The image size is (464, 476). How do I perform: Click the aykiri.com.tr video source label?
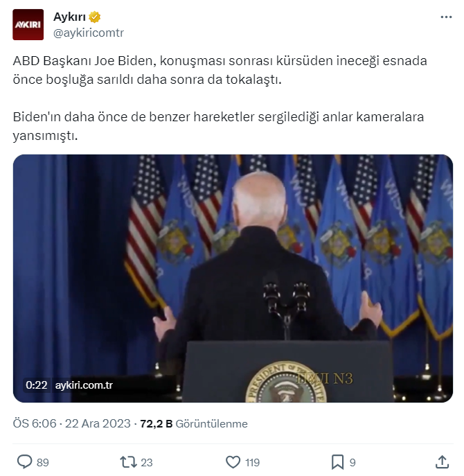pos(84,385)
